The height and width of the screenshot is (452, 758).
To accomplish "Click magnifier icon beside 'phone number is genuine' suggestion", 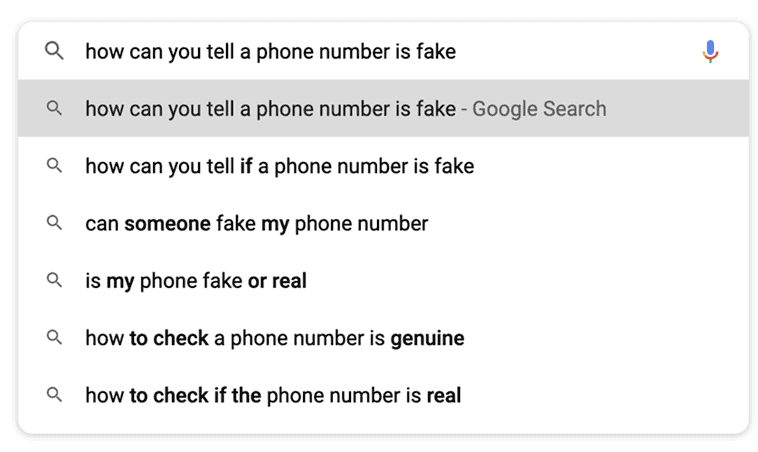I will [54, 337].
